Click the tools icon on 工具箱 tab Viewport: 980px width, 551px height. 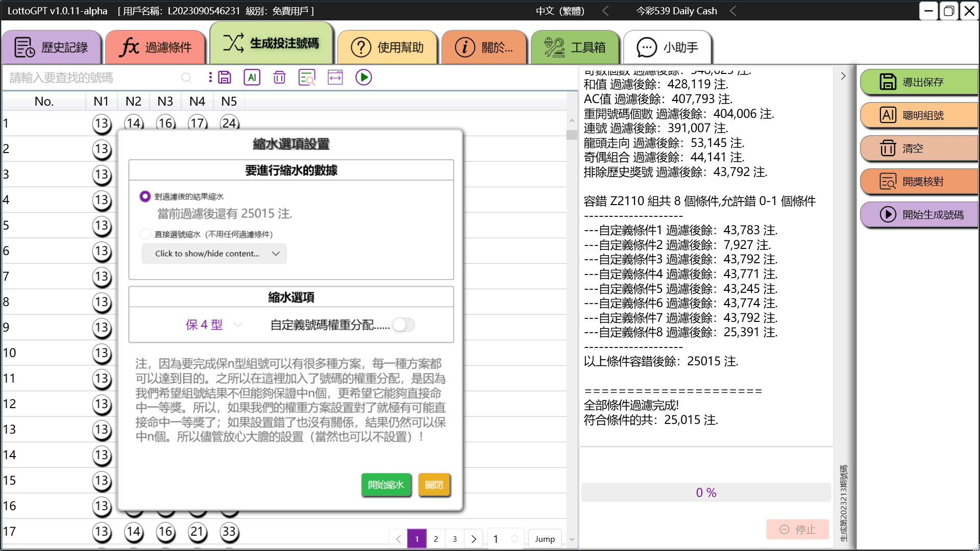[x=554, y=47]
